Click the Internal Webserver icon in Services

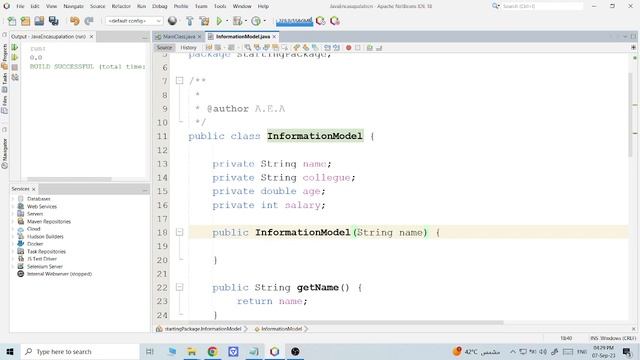coord(21,274)
